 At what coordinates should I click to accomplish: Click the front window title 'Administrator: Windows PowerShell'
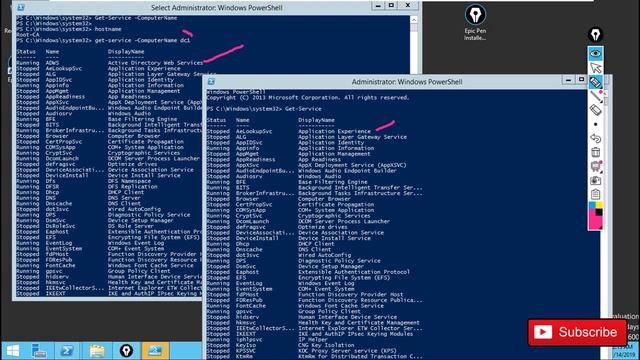click(x=407, y=82)
